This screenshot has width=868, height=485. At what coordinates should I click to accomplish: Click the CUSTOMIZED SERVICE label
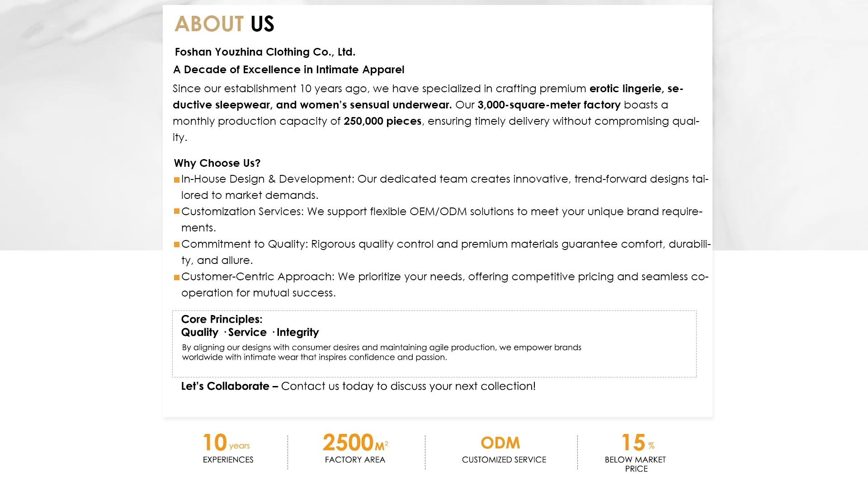click(504, 460)
